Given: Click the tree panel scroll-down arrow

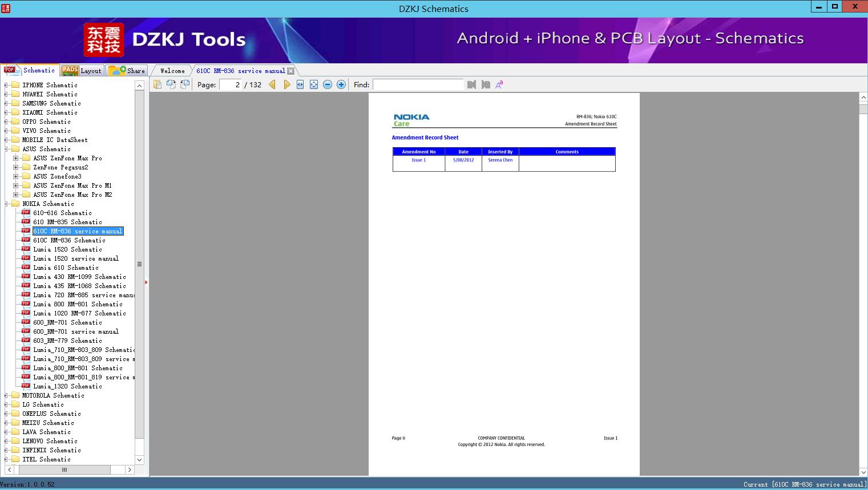Looking at the screenshot, I should tap(139, 460).
